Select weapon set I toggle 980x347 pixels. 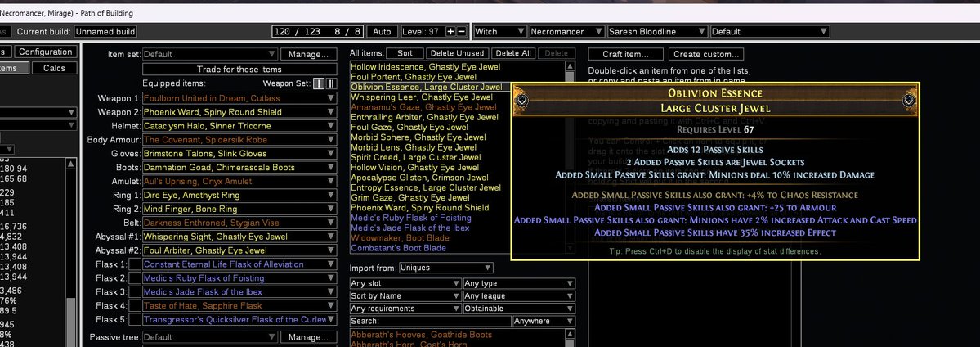320,83
